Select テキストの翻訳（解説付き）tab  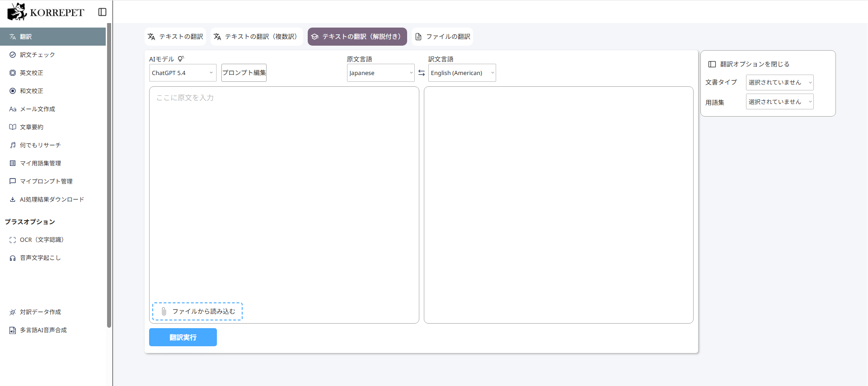click(x=357, y=37)
